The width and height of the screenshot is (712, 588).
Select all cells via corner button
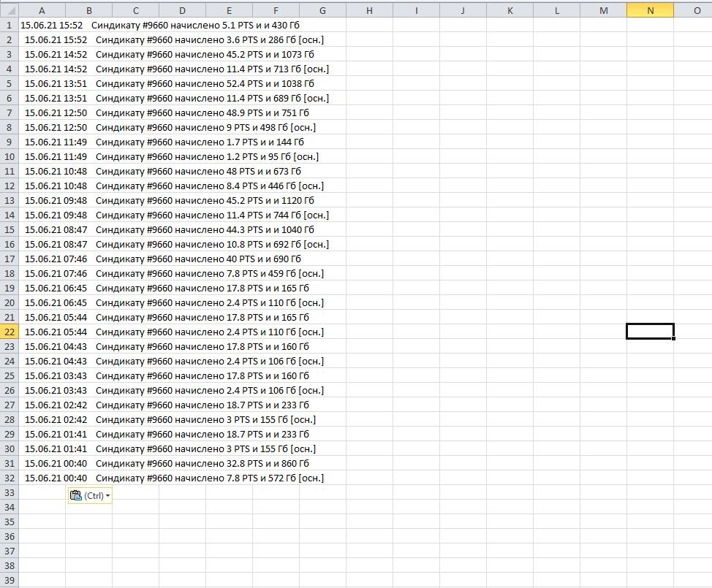point(9,10)
